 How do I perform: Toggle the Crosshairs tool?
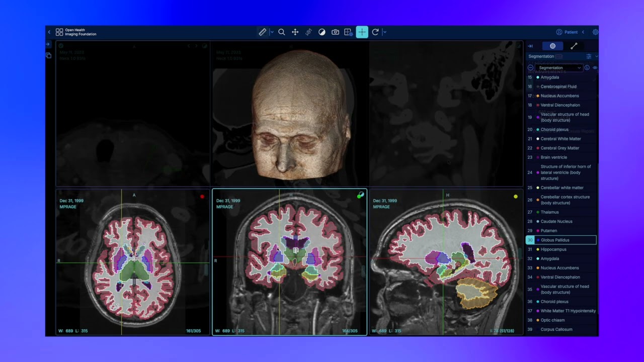pyautogui.click(x=362, y=32)
